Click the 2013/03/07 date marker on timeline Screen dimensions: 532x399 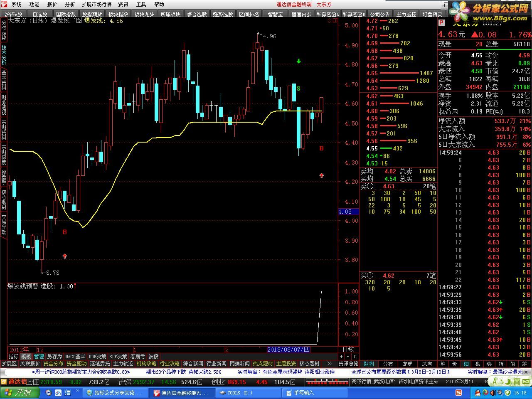tap(288, 350)
